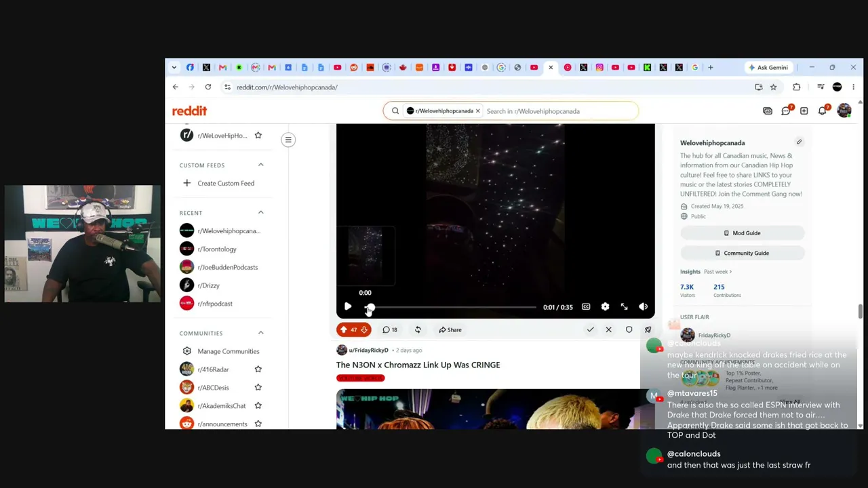868x488 pixels.
Task: Enter fullscreen on the video player
Action: click(x=624, y=307)
